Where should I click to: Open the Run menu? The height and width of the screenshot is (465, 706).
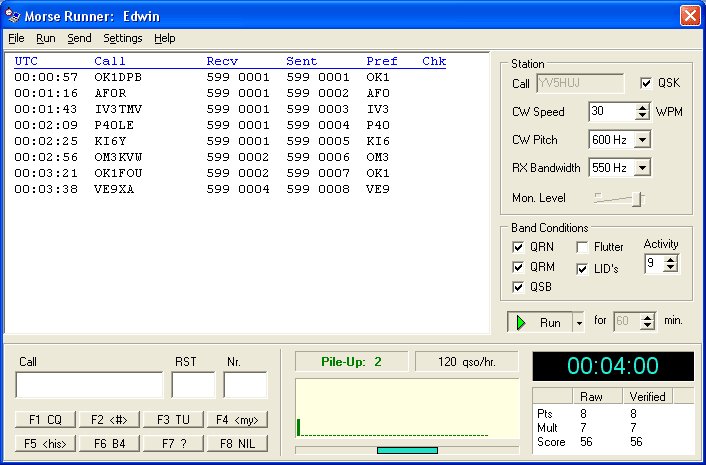coord(45,38)
